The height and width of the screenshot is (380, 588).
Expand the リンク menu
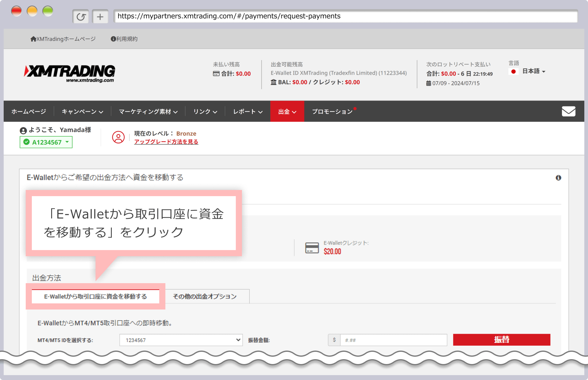205,112
